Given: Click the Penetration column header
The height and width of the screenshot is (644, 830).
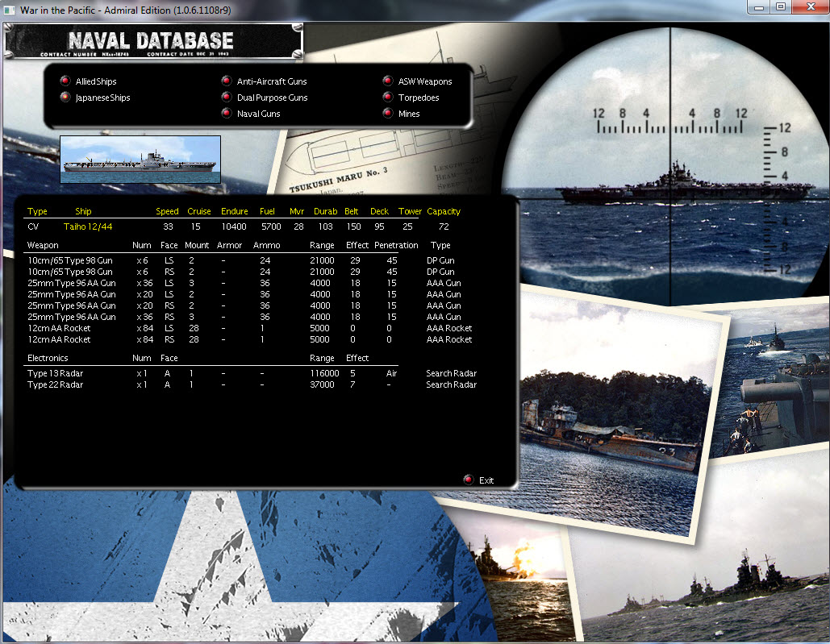Looking at the screenshot, I should [x=396, y=245].
